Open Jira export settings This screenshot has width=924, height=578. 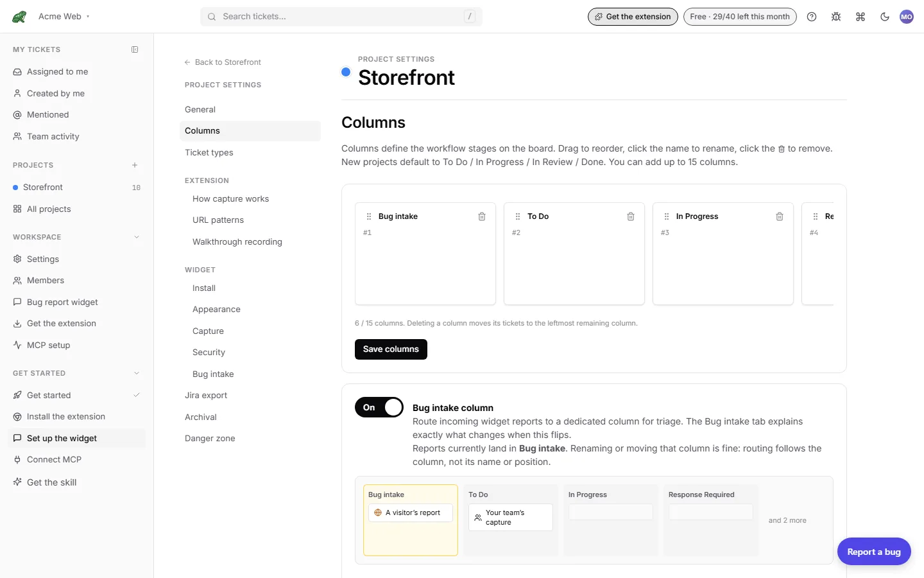(250, 396)
